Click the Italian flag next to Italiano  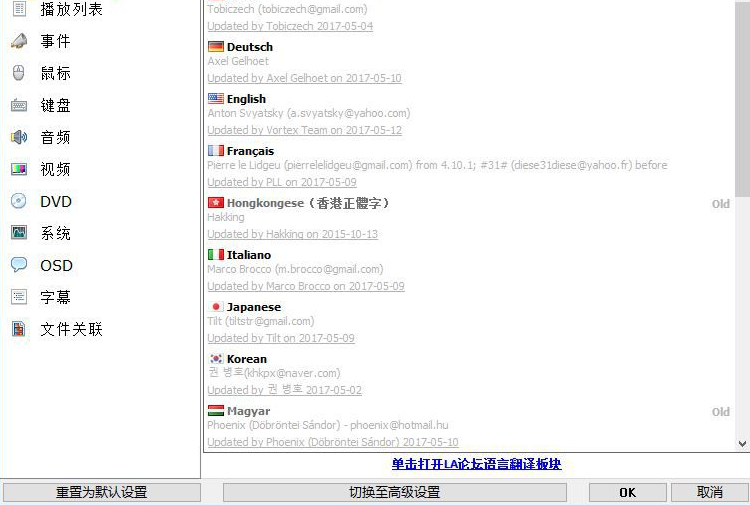click(x=216, y=254)
